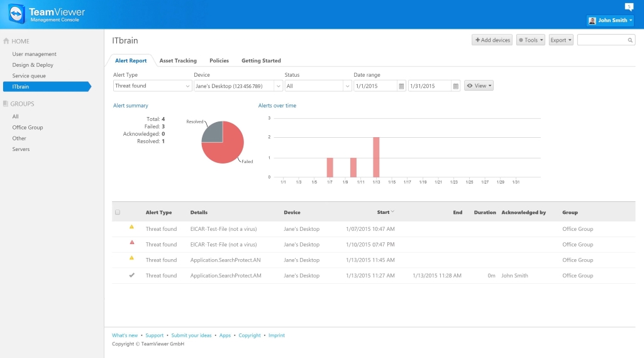This screenshot has height=358, width=644.
Task: Switch to the Getting Started tab
Action: point(261,60)
